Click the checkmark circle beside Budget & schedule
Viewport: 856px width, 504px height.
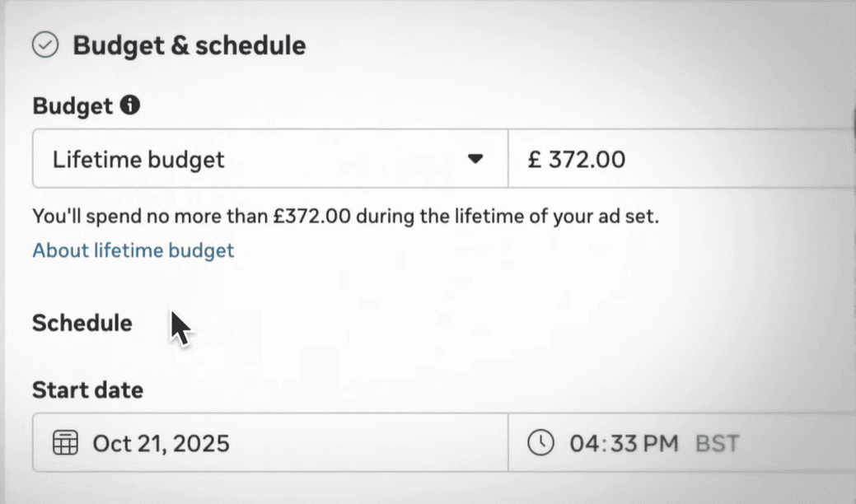(x=45, y=44)
